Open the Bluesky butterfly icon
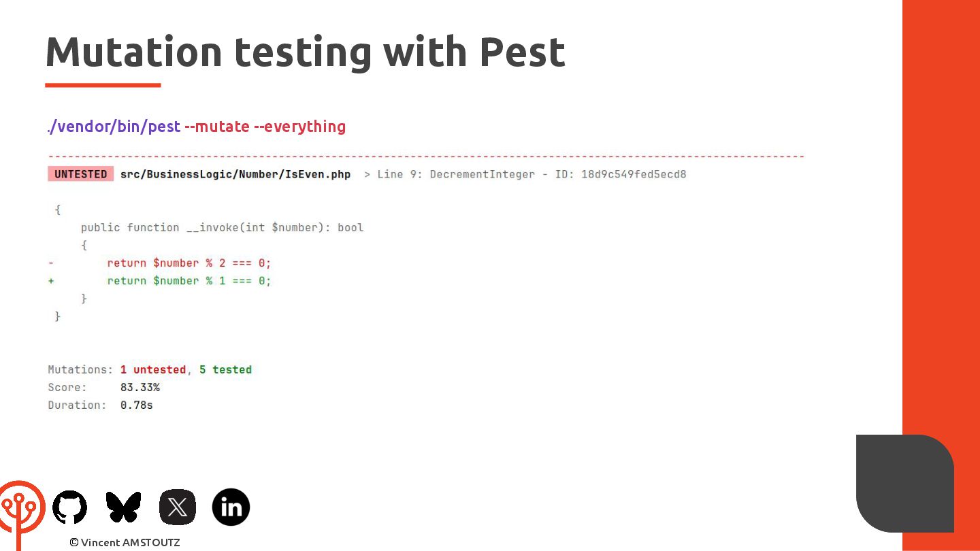The image size is (980, 551). (123, 507)
